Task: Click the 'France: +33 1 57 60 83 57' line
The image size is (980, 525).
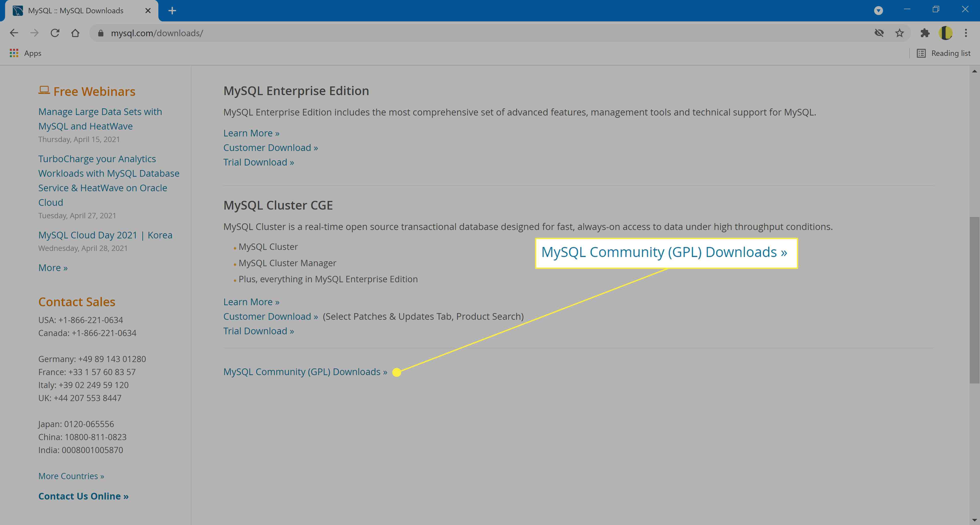Action: [x=87, y=372]
